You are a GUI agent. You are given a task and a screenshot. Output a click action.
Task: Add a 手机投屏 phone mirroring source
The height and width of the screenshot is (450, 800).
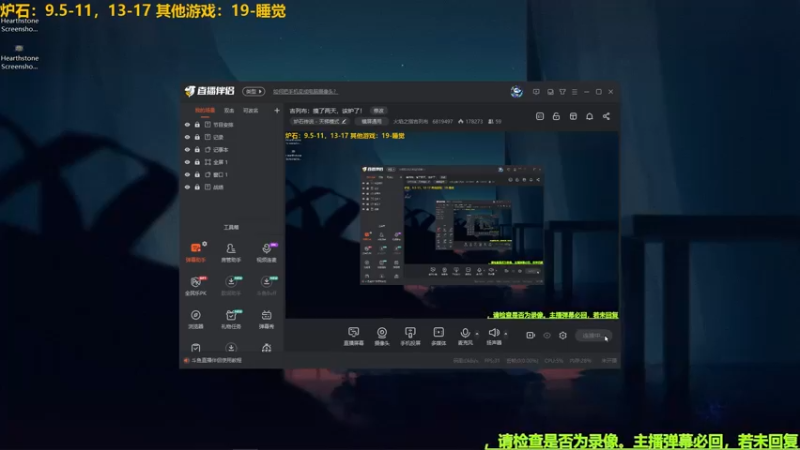[410, 336]
